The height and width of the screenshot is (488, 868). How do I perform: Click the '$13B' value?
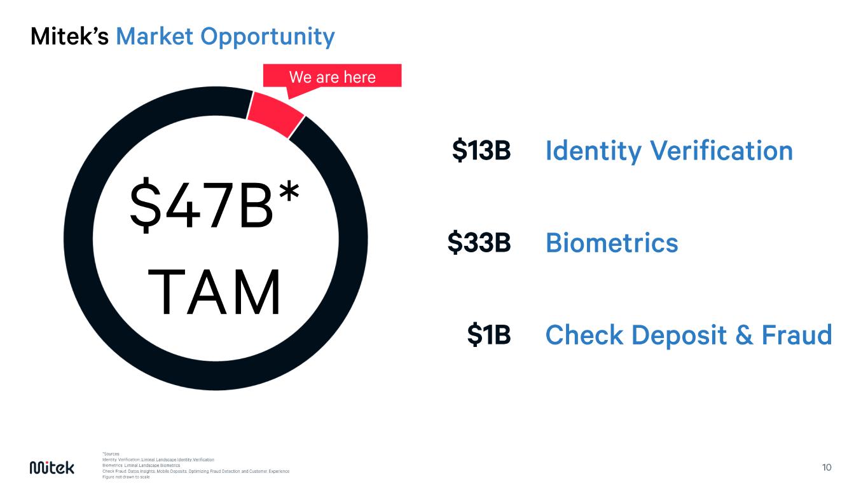481,151
